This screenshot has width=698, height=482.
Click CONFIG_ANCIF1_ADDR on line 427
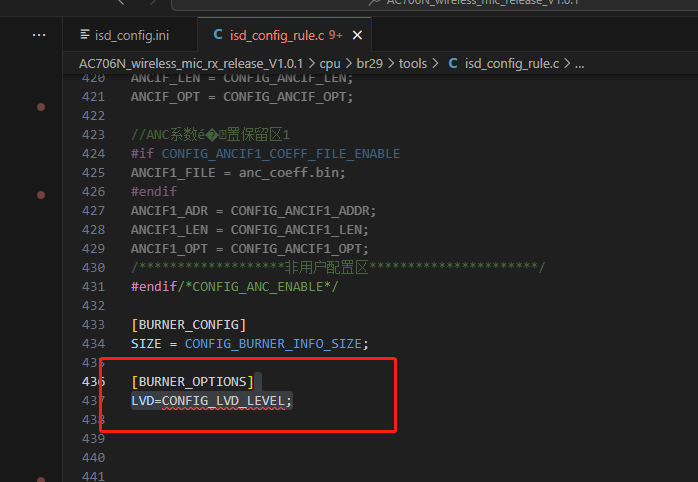[x=300, y=211]
